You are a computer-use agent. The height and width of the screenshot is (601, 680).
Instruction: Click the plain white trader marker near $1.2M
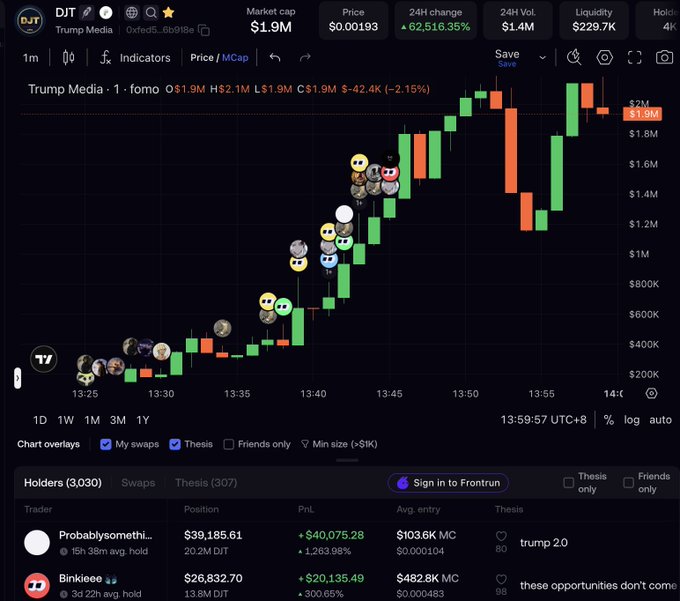pyautogui.click(x=344, y=214)
